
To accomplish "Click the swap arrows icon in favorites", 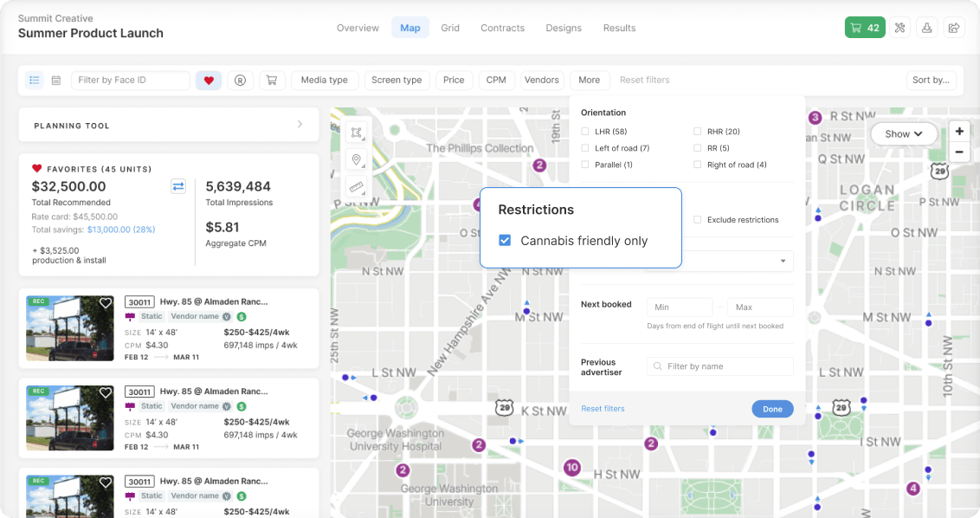I will (178, 186).
